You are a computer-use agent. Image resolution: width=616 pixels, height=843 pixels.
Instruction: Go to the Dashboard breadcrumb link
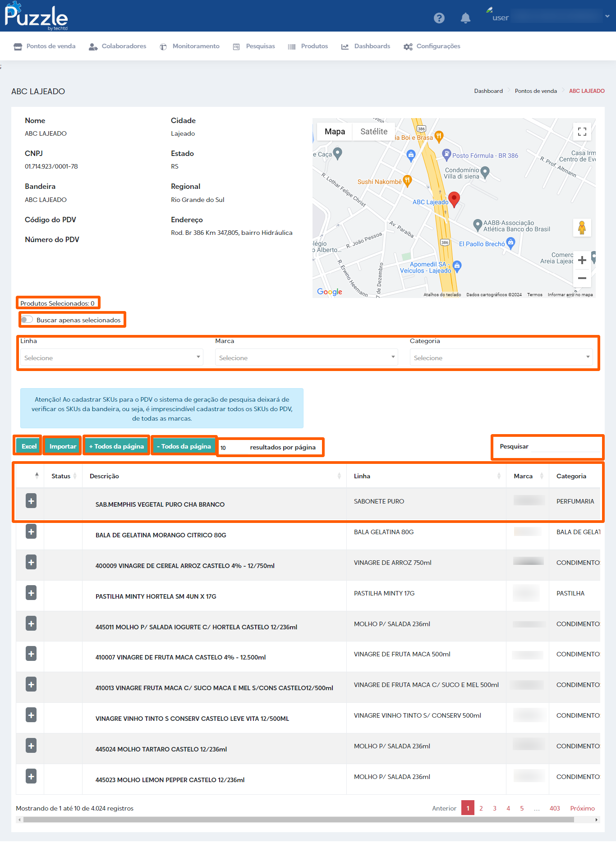[x=488, y=91]
